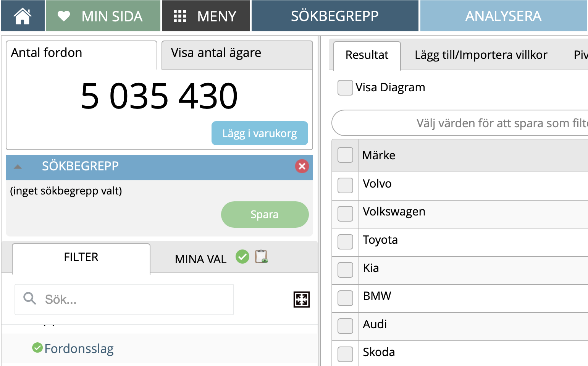Viewport: 588px width, 366px height.
Task: Click the magnifier search icon
Action: tap(30, 298)
